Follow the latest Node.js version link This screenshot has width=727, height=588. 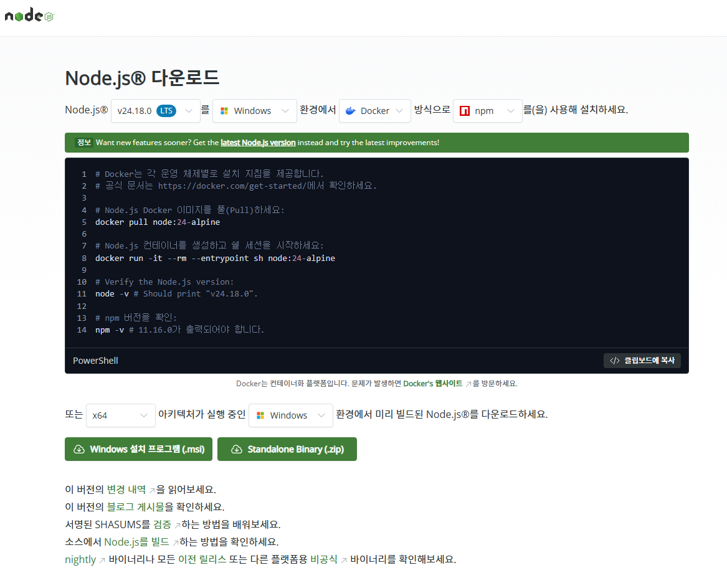tap(258, 143)
